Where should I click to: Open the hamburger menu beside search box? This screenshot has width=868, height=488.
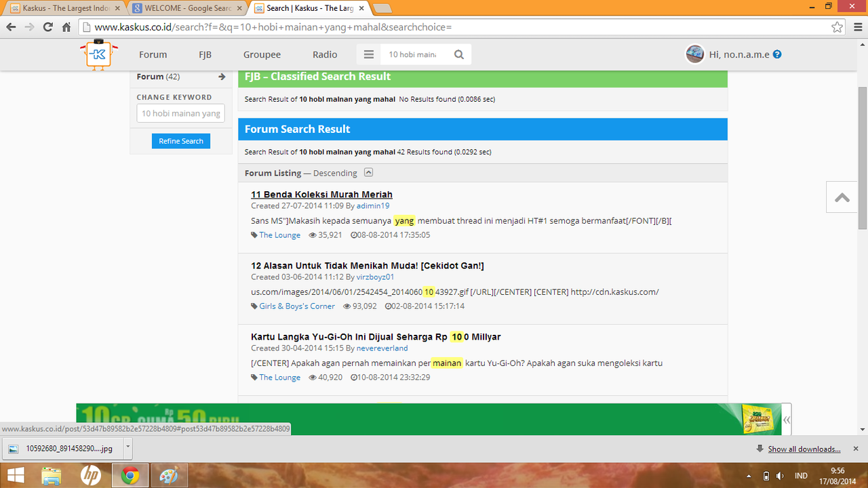(x=368, y=55)
